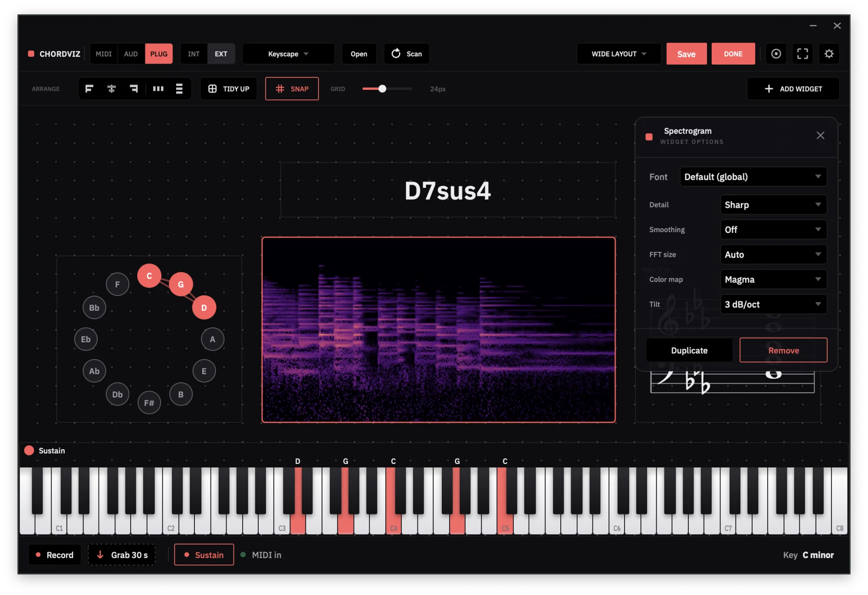This screenshot has height=595, width=868.
Task: Switch source to EXT
Action: tap(221, 54)
